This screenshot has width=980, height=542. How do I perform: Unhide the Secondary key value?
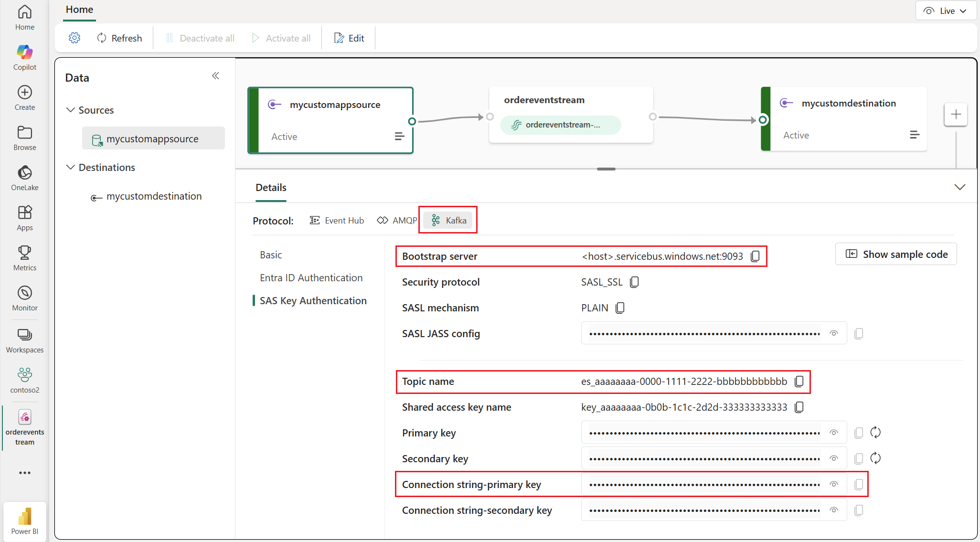834,458
